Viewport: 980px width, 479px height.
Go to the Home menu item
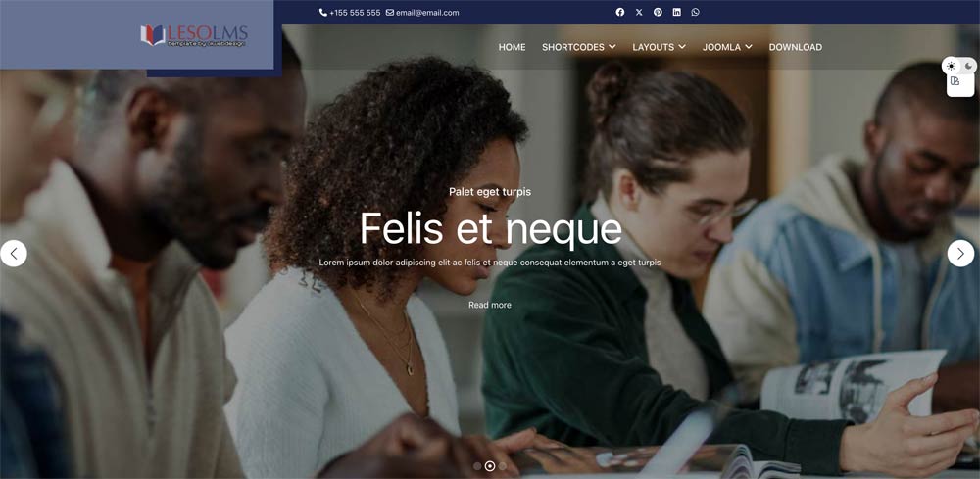tap(512, 47)
